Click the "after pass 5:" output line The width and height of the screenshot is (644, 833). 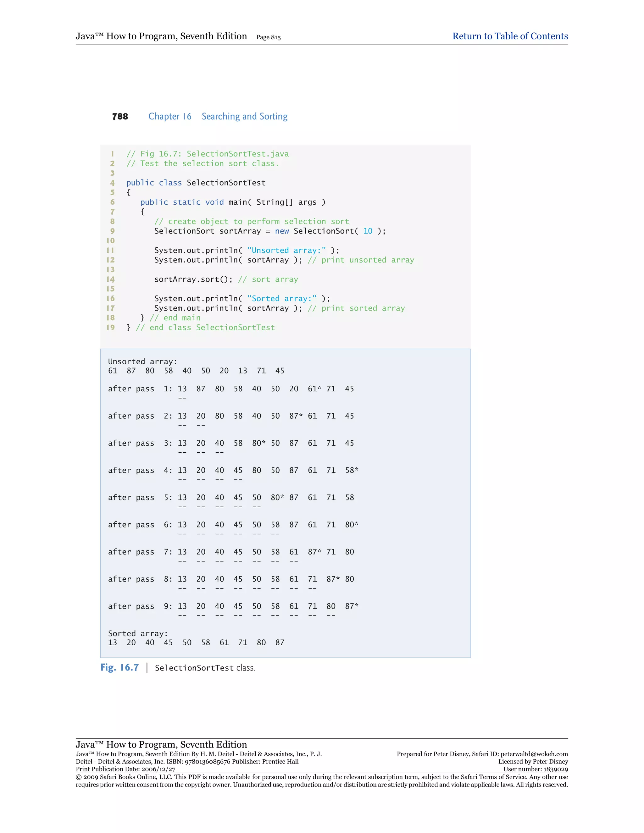click(140, 497)
